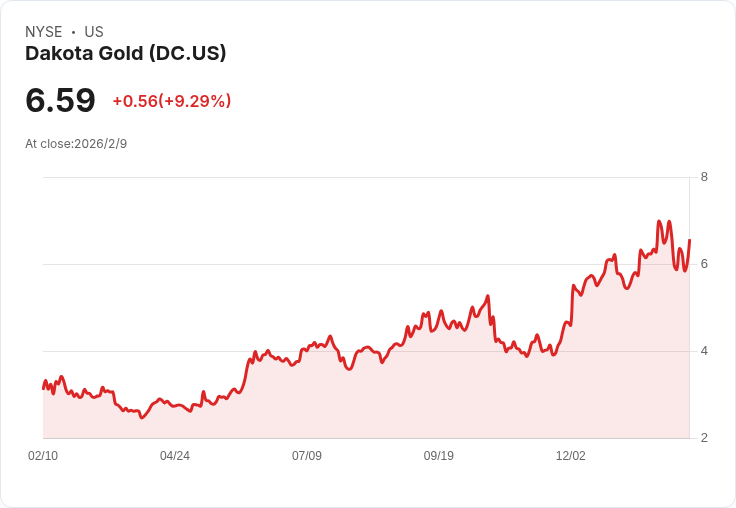Click the US market label
Image resolution: width=736 pixels, height=508 pixels.
click(x=94, y=32)
